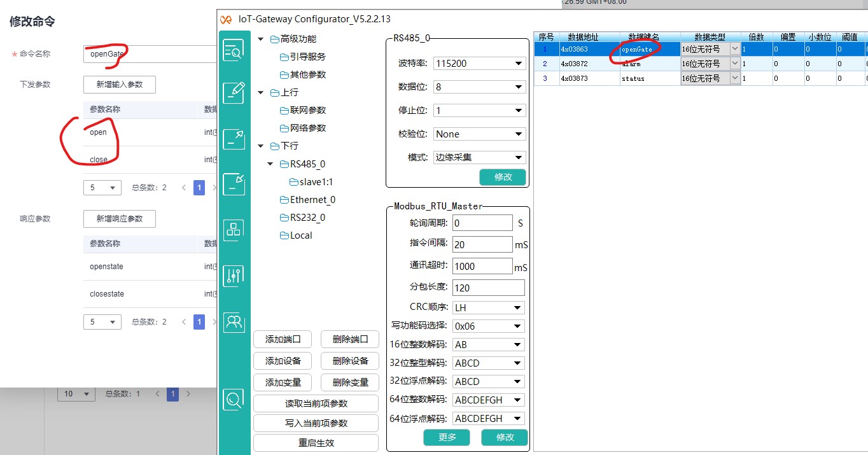The image size is (868, 455).
Task: Click the 删除设备 button
Action: tap(350, 361)
